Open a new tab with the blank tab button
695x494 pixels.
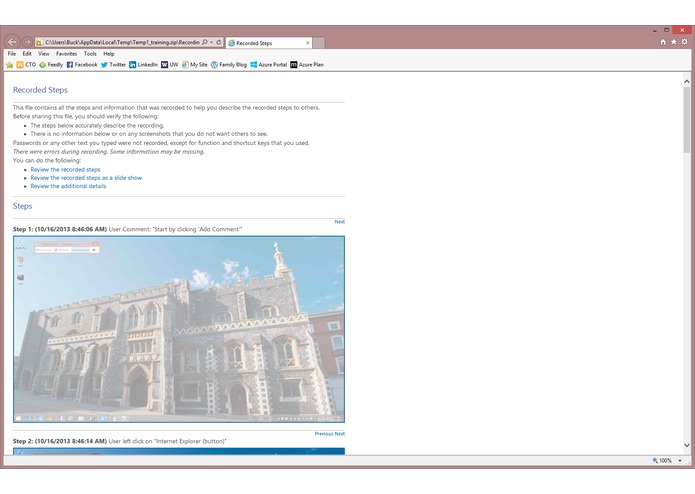tap(319, 43)
